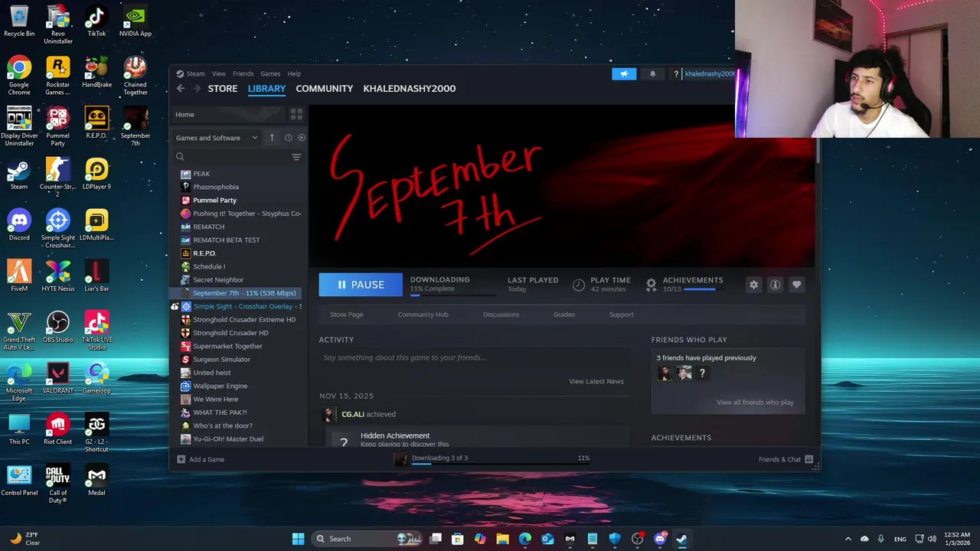Click the ready-to-play filter icon

point(302,138)
